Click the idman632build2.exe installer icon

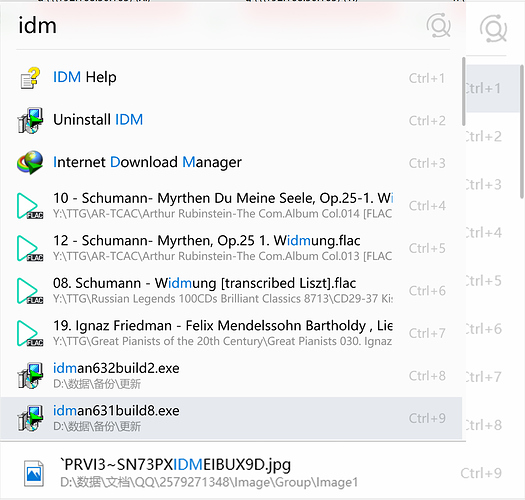point(30,375)
